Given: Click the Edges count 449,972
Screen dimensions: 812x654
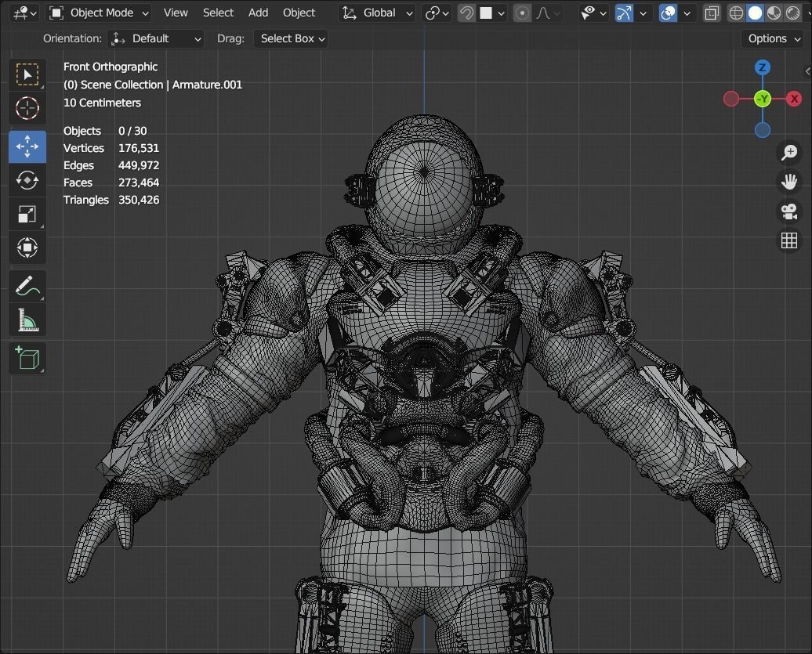Looking at the screenshot, I should (x=139, y=165).
